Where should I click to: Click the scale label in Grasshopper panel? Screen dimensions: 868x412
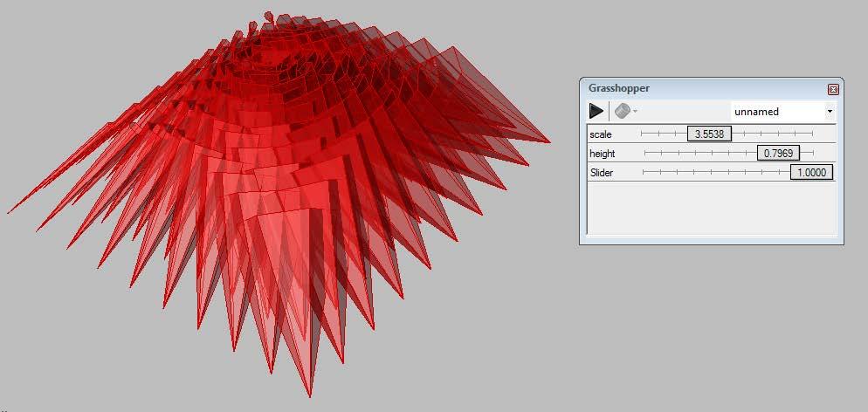pyautogui.click(x=601, y=134)
